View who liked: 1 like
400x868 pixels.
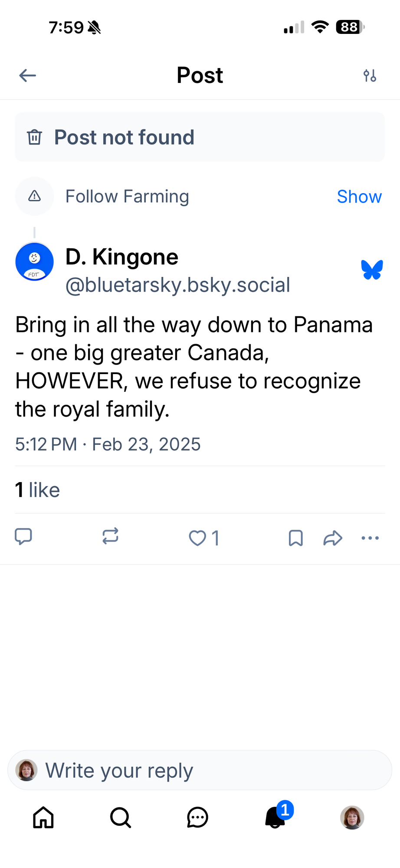pyautogui.click(x=38, y=490)
